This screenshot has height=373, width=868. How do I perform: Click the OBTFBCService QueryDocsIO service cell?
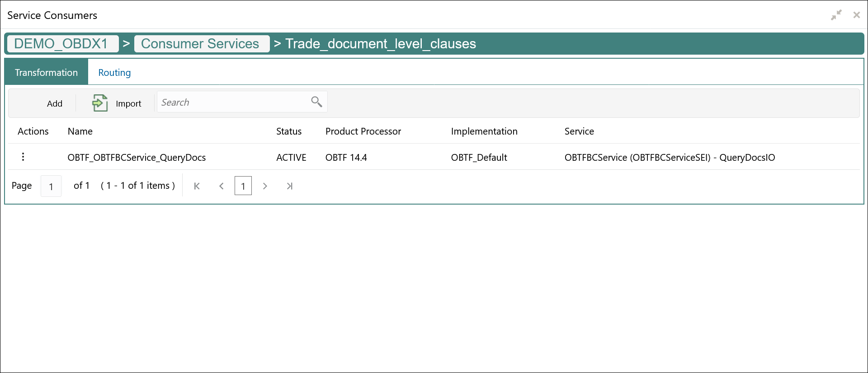click(x=670, y=157)
